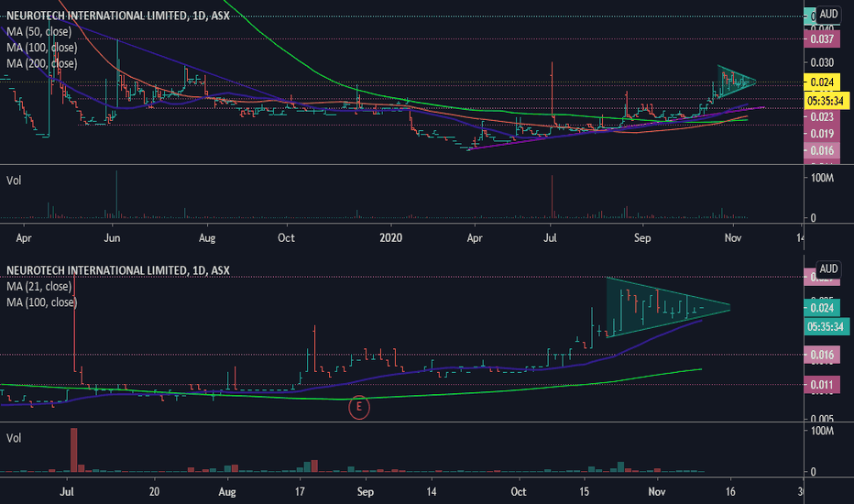Click the bottom time axis Sep label
This screenshot has width=854, height=504.
366,491
